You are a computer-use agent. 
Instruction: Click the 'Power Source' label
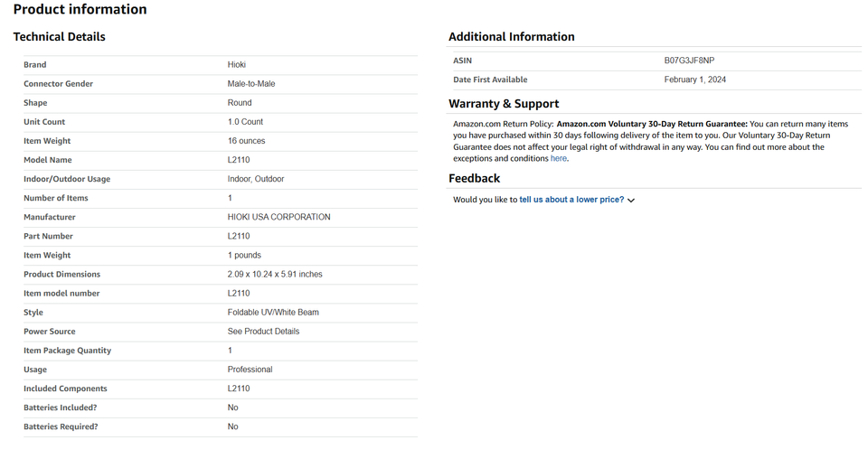coord(49,332)
